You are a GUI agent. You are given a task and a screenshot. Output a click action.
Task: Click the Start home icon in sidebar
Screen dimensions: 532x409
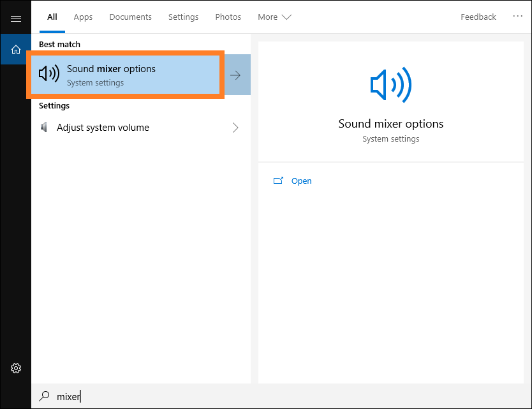point(16,49)
